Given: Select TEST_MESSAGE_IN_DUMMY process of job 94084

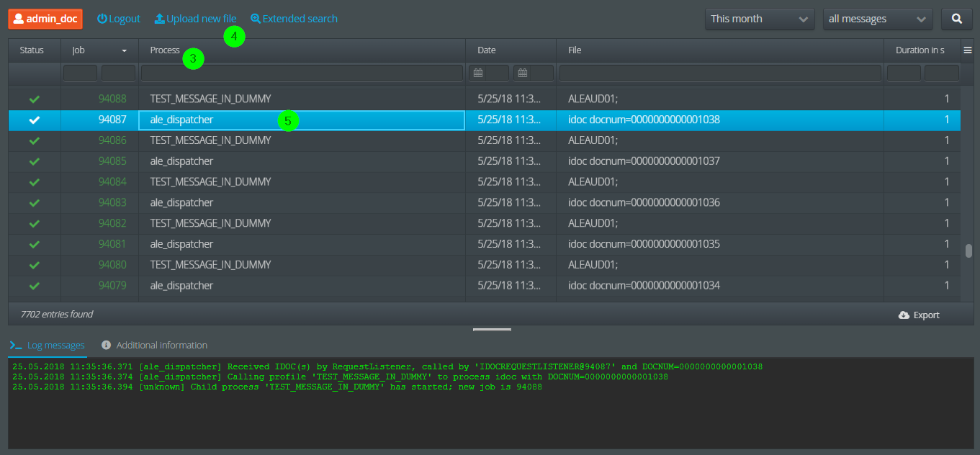Looking at the screenshot, I should click(210, 182).
